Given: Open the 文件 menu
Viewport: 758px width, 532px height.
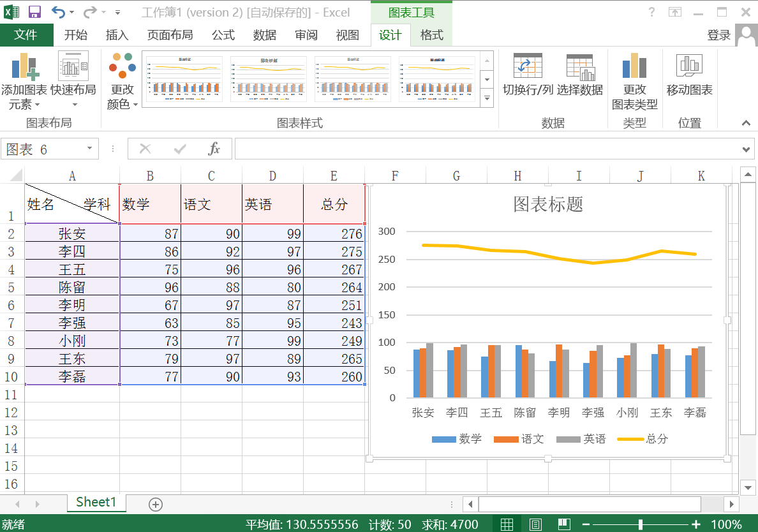Looking at the screenshot, I should (26, 35).
